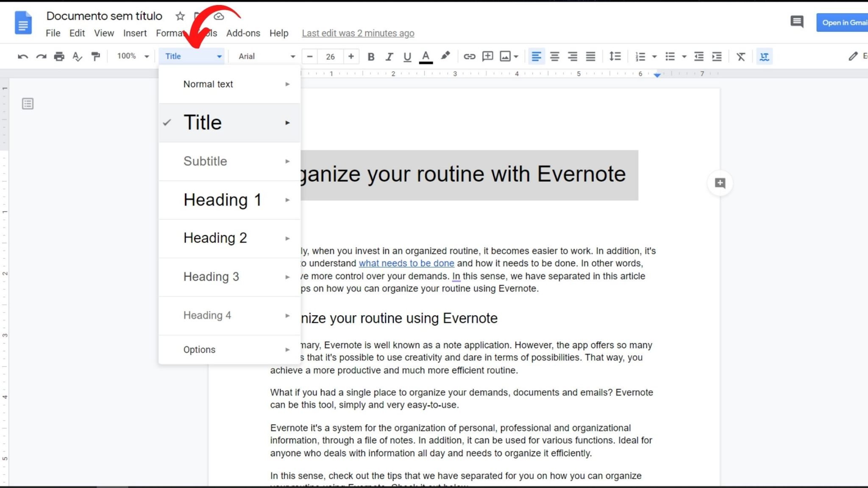Screen dimensions: 868x488
Task: Open the Edit menu
Action: (77, 33)
